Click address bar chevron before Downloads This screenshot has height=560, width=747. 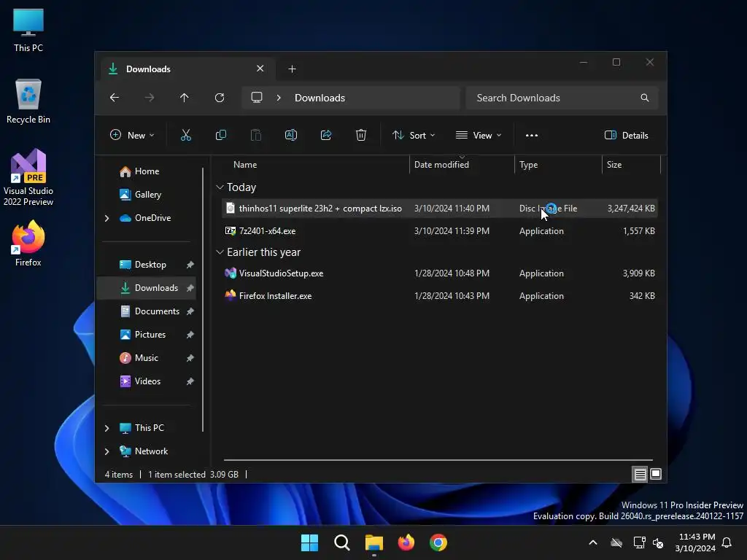(279, 98)
